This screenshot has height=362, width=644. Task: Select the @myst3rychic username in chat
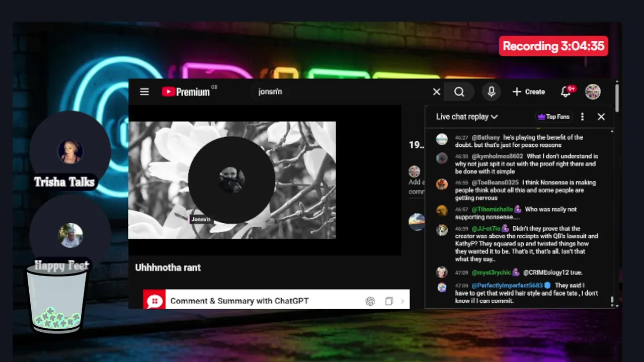pos(491,273)
